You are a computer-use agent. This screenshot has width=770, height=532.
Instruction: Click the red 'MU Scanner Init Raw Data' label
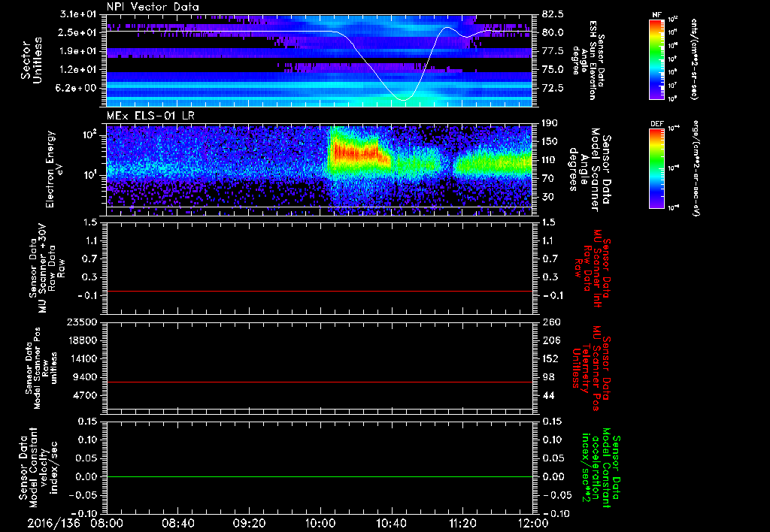pyautogui.click(x=592, y=268)
